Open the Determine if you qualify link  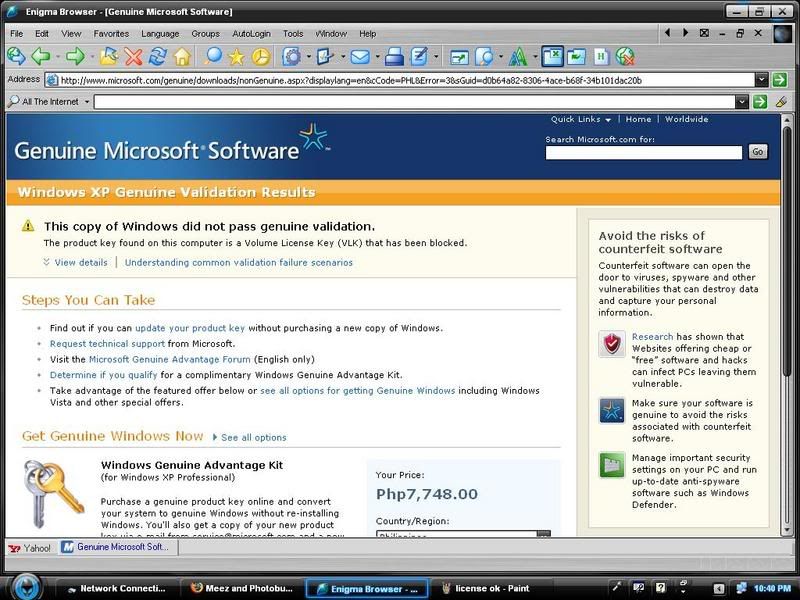click(104, 375)
